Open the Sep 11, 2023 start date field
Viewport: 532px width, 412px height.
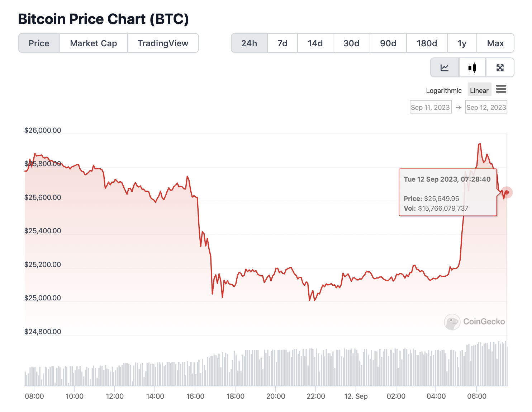coord(430,107)
